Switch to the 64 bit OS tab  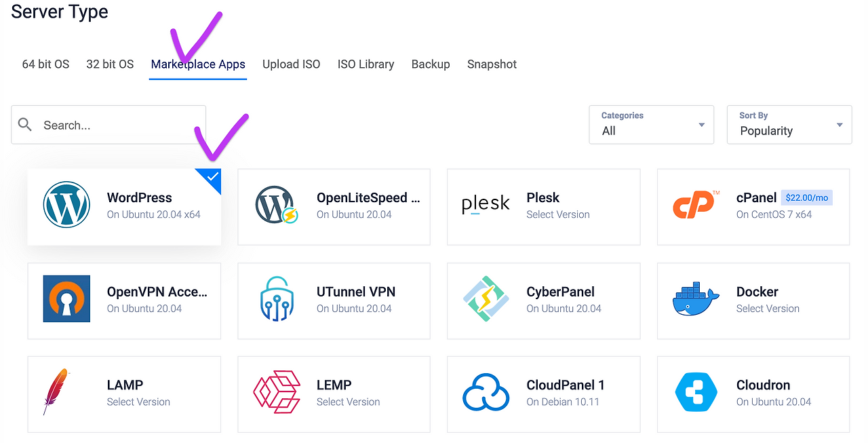click(x=46, y=64)
